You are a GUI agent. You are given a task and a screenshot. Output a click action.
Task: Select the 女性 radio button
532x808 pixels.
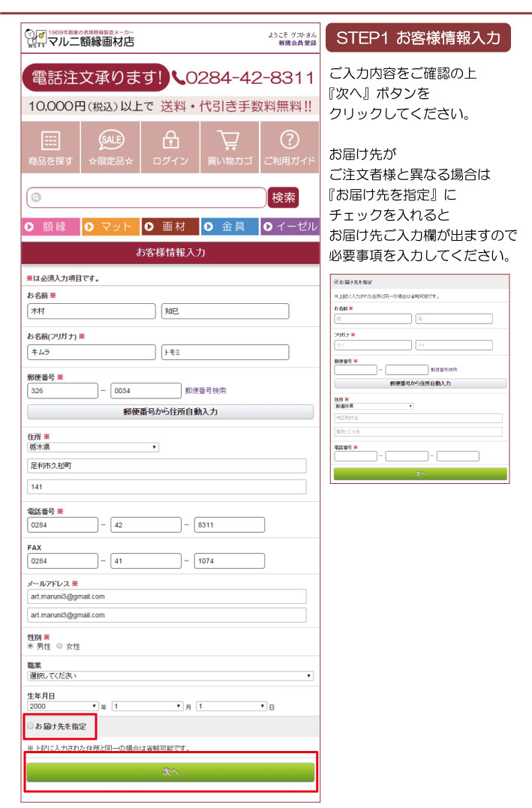tap(59, 645)
